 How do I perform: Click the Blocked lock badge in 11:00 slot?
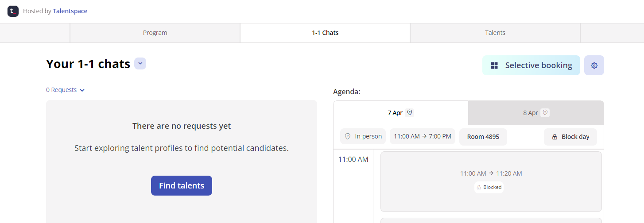pos(489,187)
